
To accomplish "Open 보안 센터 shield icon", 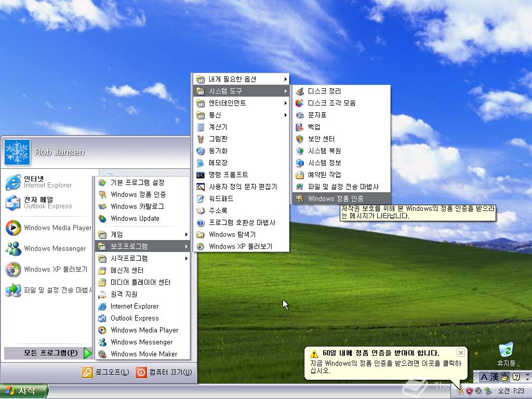I will click(x=300, y=139).
